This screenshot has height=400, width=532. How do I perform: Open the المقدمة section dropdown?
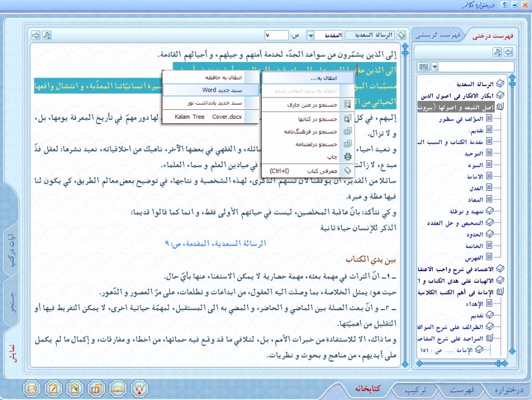coord(311,35)
